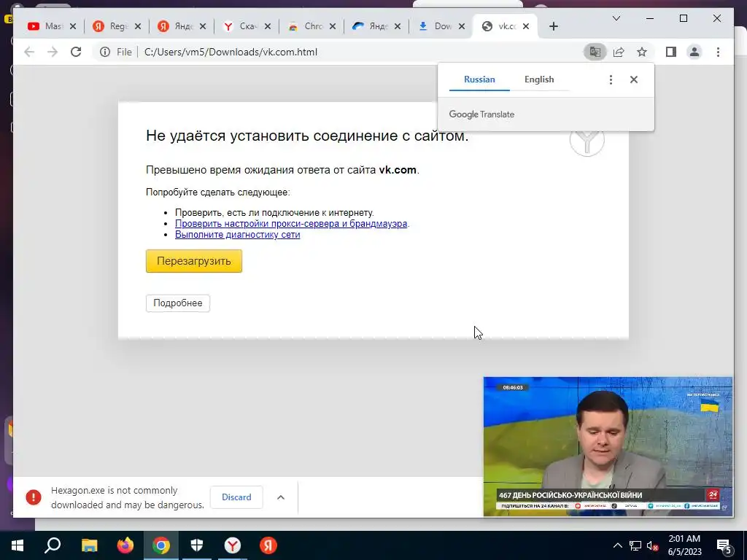Close the Reg Yandex tab
This screenshot has width=747, height=560.
(138, 26)
